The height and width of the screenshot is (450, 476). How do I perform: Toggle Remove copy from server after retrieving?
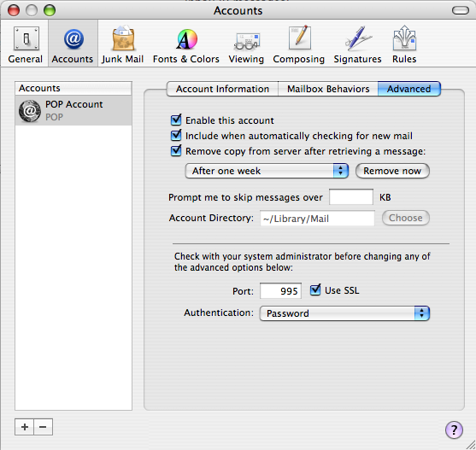coord(176,150)
